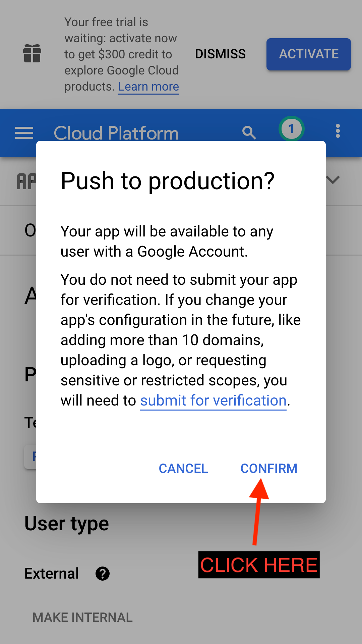The width and height of the screenshot is (362, 644).
Task: Click the Push to production heading
Action: point(168,181)
